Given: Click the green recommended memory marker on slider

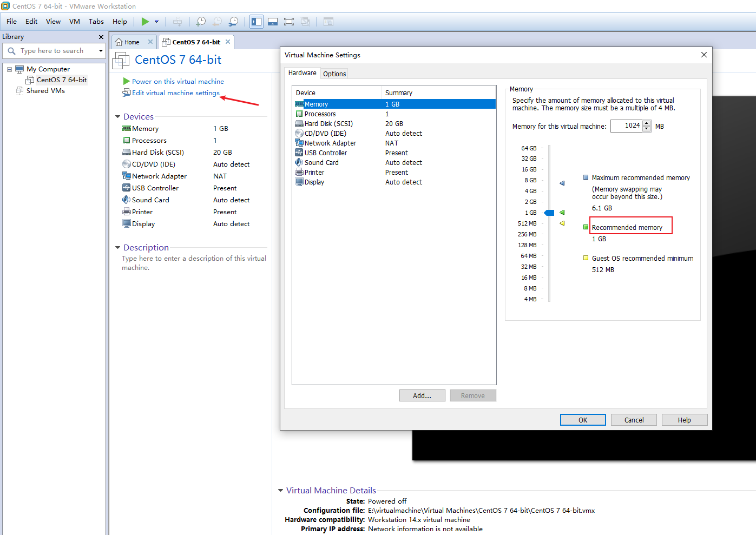Looking at the screenshot, I should [x=562, y=213].
